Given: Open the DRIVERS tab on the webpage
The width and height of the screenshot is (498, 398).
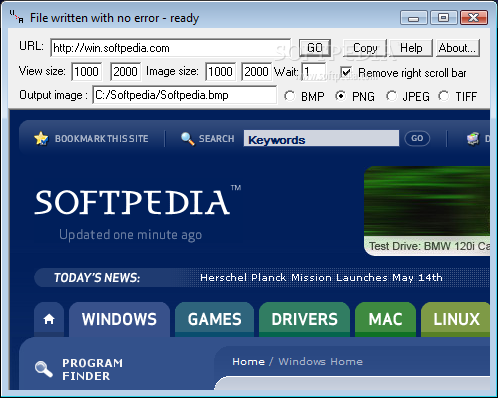Looking at the screenshot, I should (x=304, y=319).
